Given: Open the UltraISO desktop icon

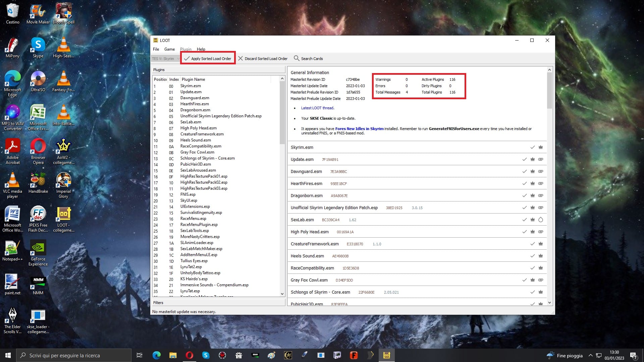Looking at the screenshot, I should click(38, 81).
